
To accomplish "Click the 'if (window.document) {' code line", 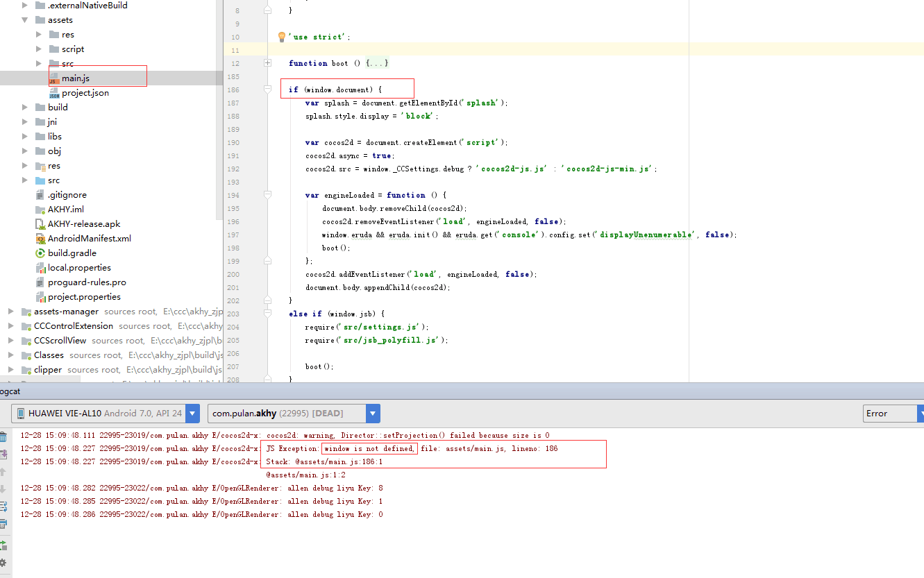I will 335,90.
